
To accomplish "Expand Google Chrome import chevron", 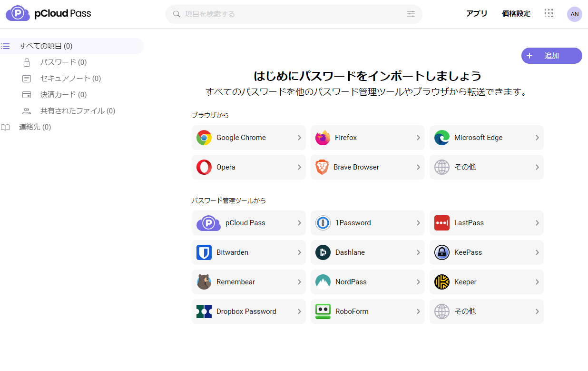I will point(299,138).
